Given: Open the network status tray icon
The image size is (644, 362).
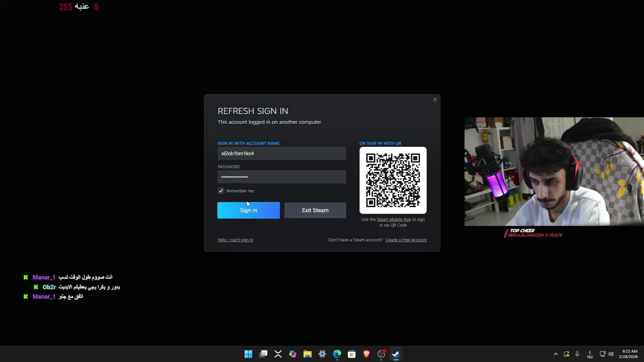Looking at the screenshot, I should [x=602, y=354].
